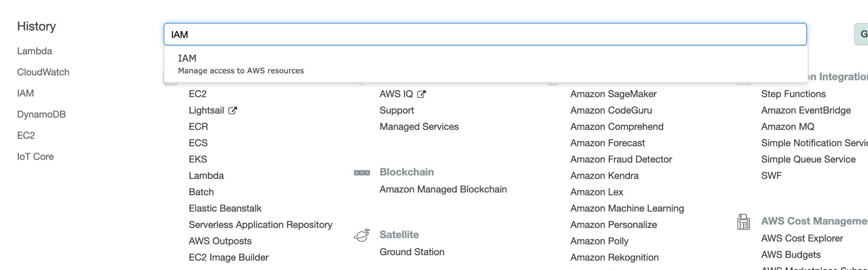This screenshot has height=270, width=868.
Task: Click the Satellite planet icon
Action: (362, 235)
